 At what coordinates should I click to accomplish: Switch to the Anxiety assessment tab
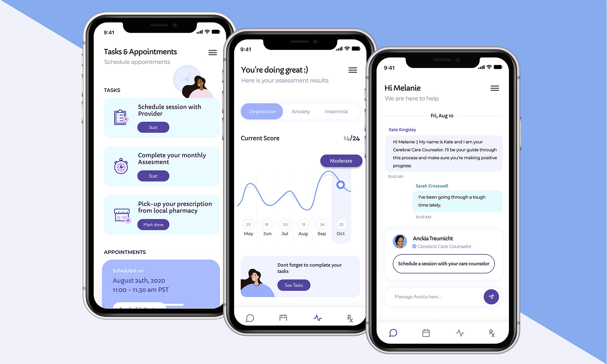pyautogui.click(x=300, y=111)
